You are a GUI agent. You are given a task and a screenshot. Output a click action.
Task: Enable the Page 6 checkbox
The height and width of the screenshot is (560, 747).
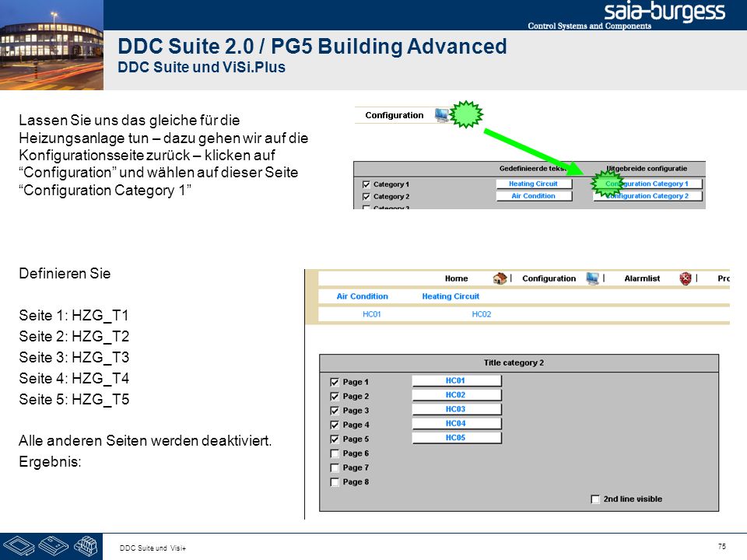[335, 453]
